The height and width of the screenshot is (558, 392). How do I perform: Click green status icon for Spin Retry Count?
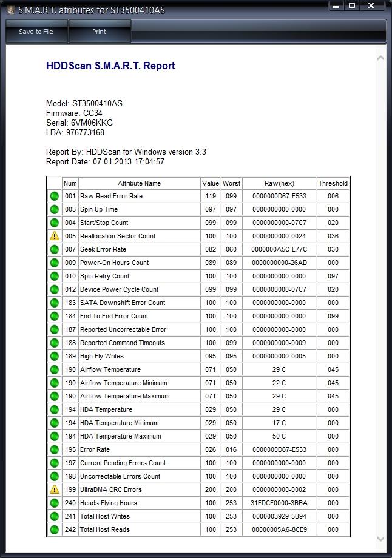tap(55, 276)
